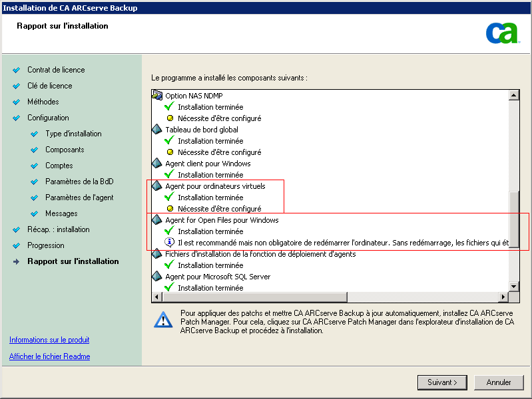
Task: Click the Suivant button
Action: [x=442, y=382]
